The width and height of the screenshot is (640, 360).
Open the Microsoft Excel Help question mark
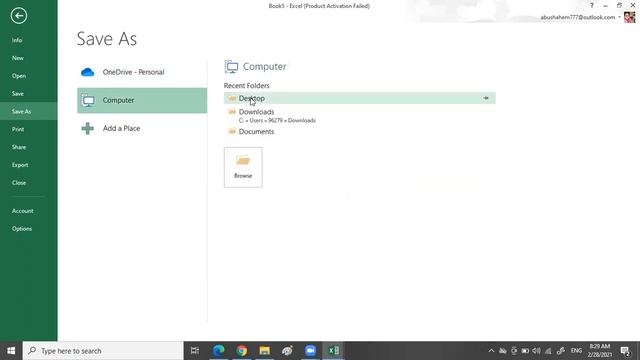point(592,5)
